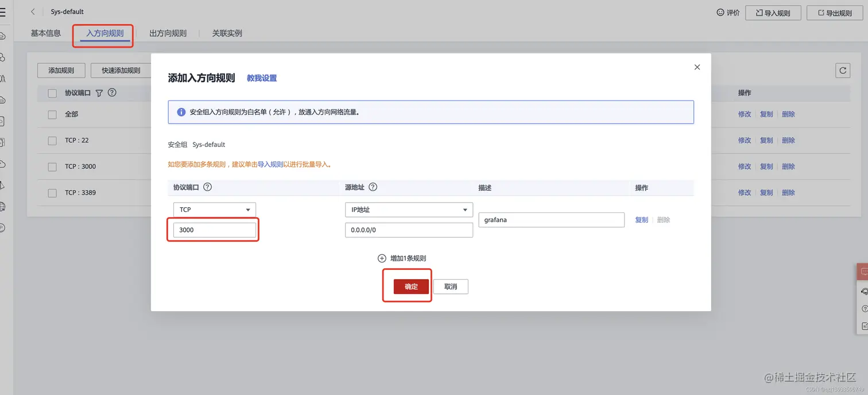Viewport: 868px width, 395px height.
Task: Click the 导入规则 link in the orange hint
Action: pos(270,164)
